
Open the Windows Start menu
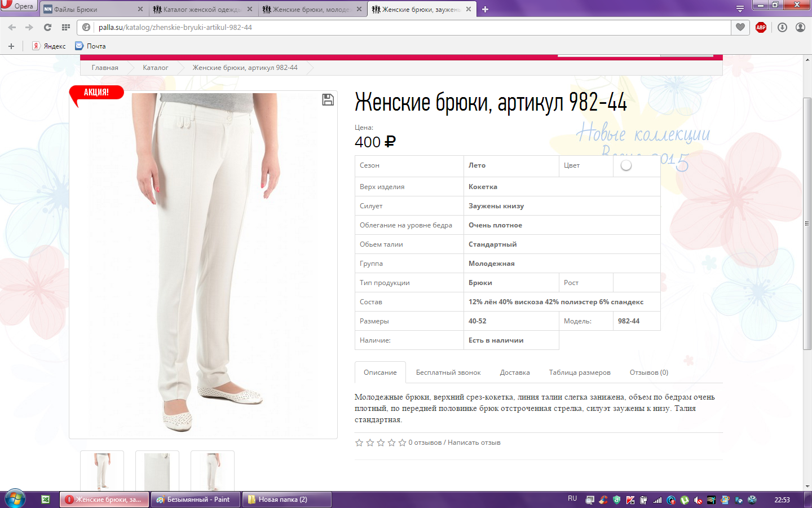[15, 499]
